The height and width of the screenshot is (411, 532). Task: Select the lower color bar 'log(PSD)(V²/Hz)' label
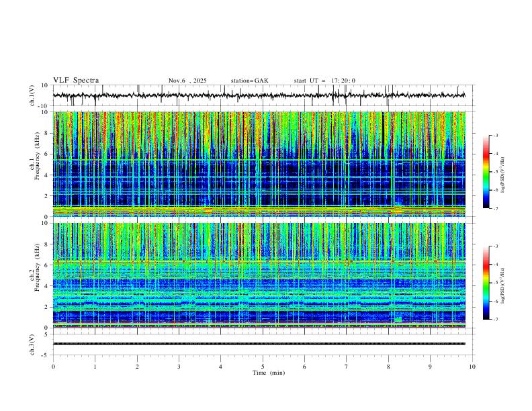(x=502, y=285)
